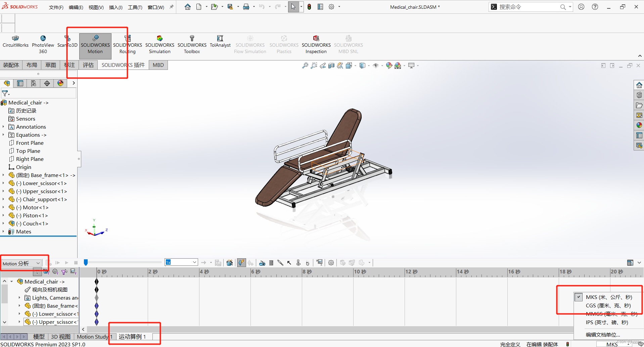Open the 文件(F) menu

(56, 7)
